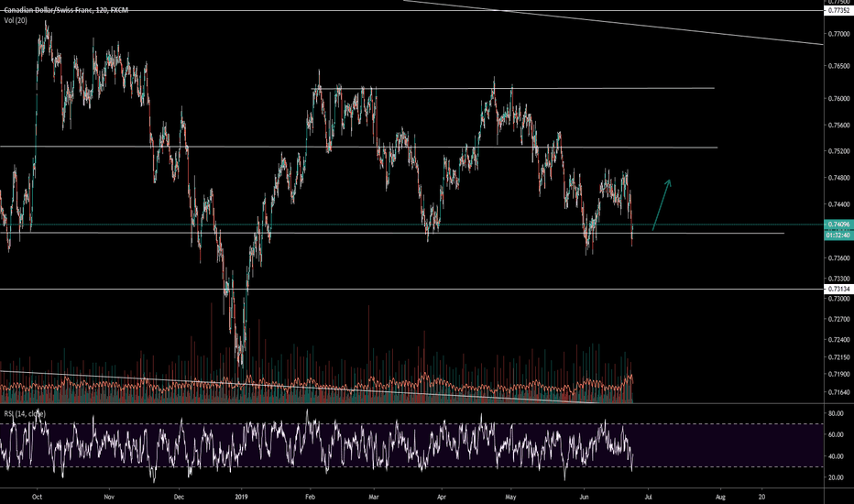This screenshot has width=854, height=504.
Task: Click the 0.73134 price line label
Action: (838, 289)
